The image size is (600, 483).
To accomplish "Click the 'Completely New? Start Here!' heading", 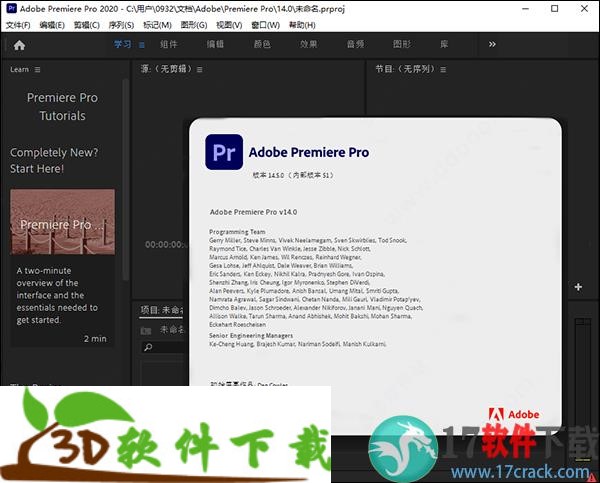I will [x=54, y=160].
